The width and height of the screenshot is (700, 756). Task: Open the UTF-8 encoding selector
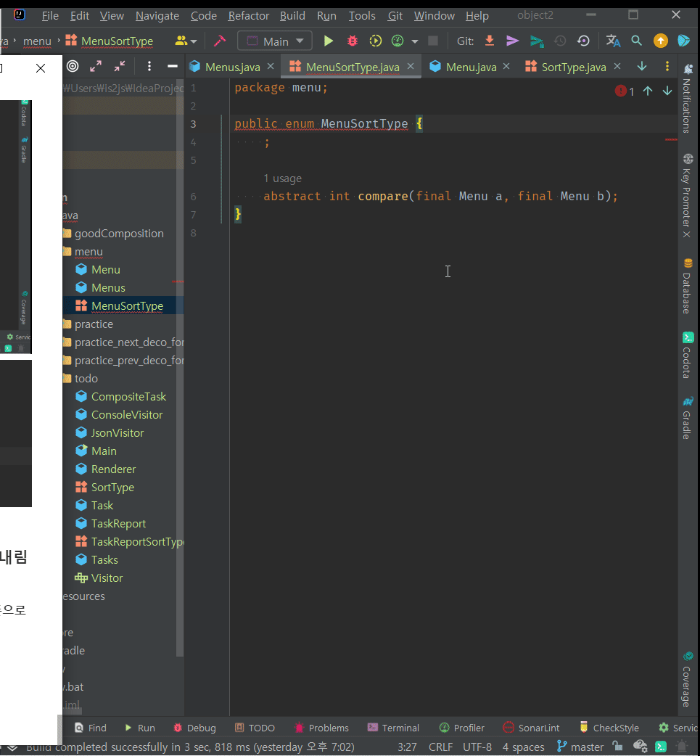(x=477, y=747)
